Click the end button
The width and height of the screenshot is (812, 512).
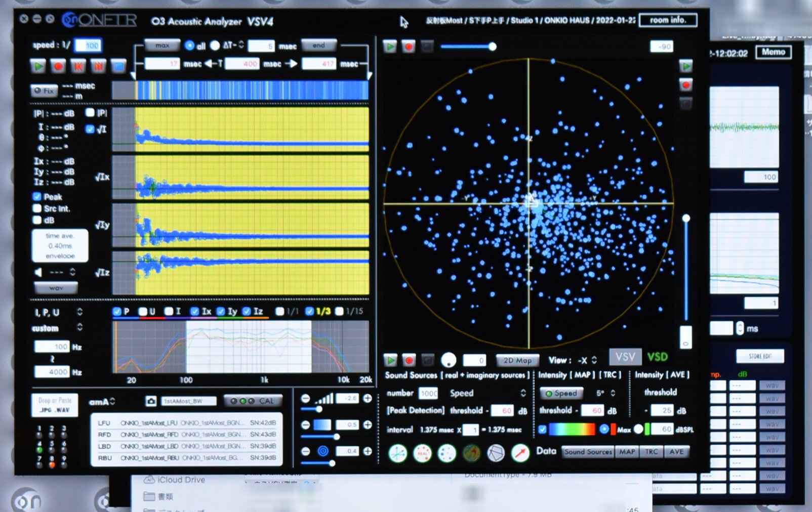[318, 46]
